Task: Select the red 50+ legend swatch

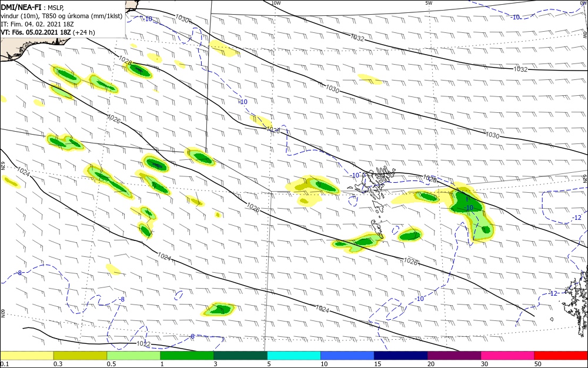Action: point(561,356)
